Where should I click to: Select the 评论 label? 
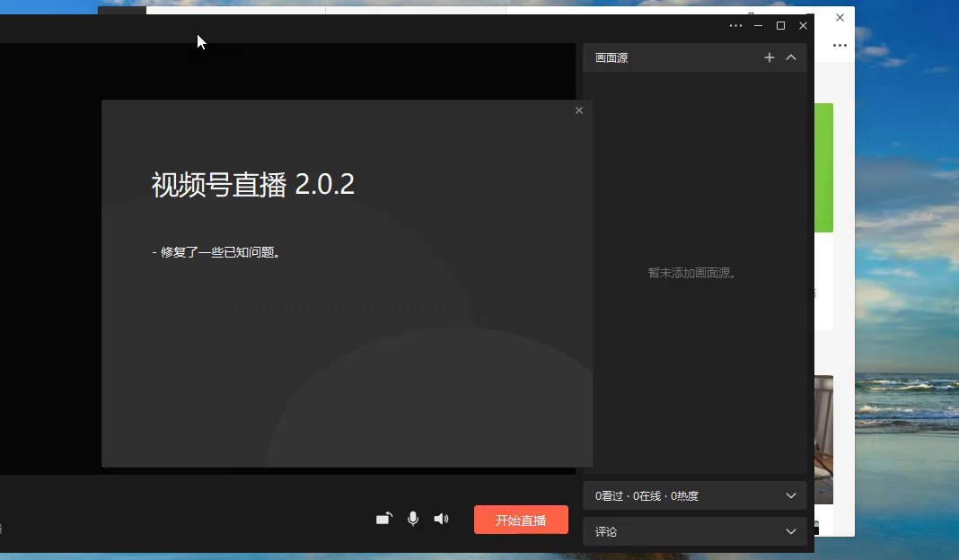(x=606, y=532)
